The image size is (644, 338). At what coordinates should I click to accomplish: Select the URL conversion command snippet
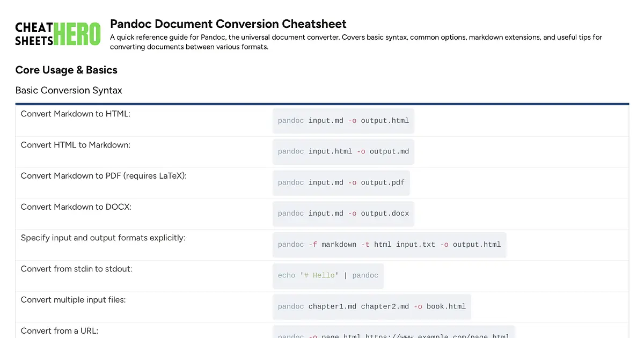(393, 335)
